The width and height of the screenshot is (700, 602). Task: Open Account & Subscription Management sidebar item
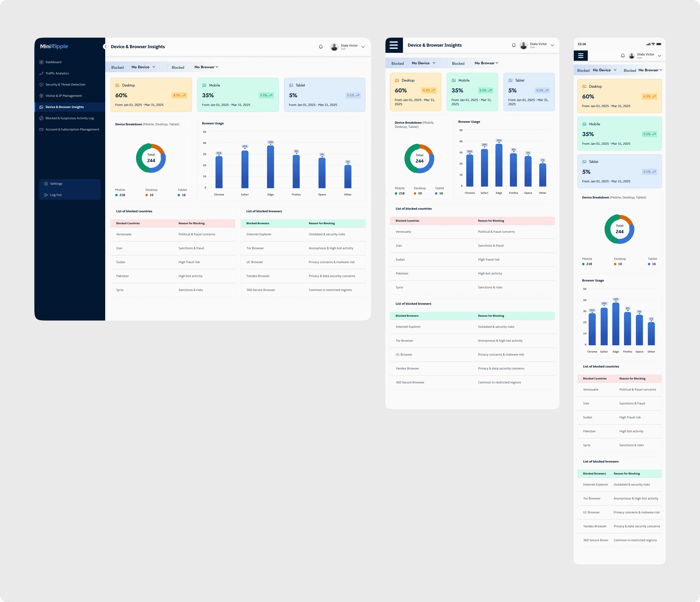click(x=72, y=129)
